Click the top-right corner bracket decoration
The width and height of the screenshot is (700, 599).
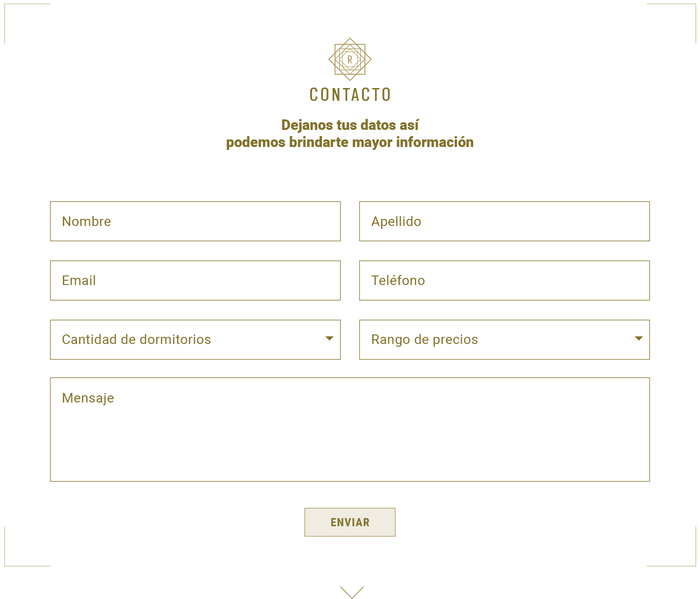(694, 5)
